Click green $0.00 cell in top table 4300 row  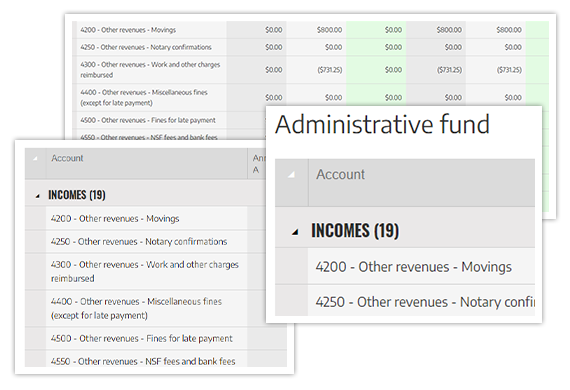click(x=376, y=69)
